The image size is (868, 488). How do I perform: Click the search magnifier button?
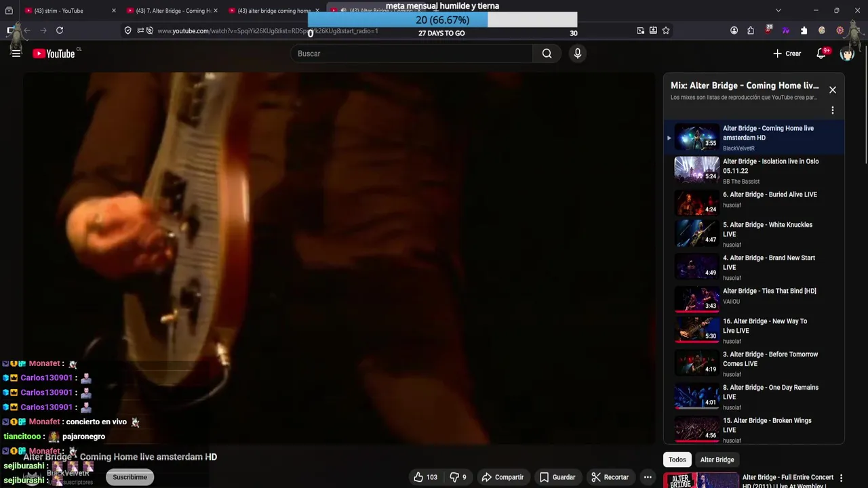[547, 54]
